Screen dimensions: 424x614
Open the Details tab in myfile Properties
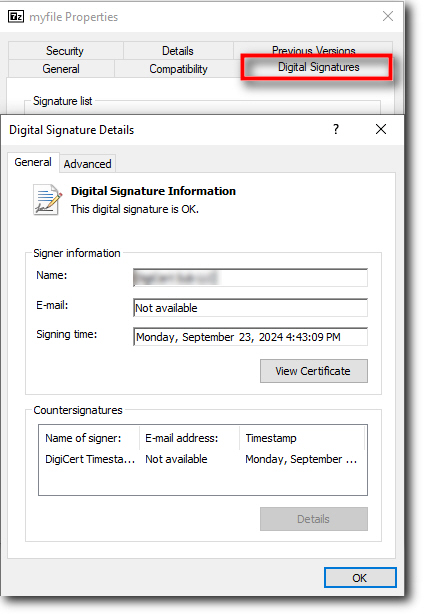pyautogui.click(x=178, y=51)
